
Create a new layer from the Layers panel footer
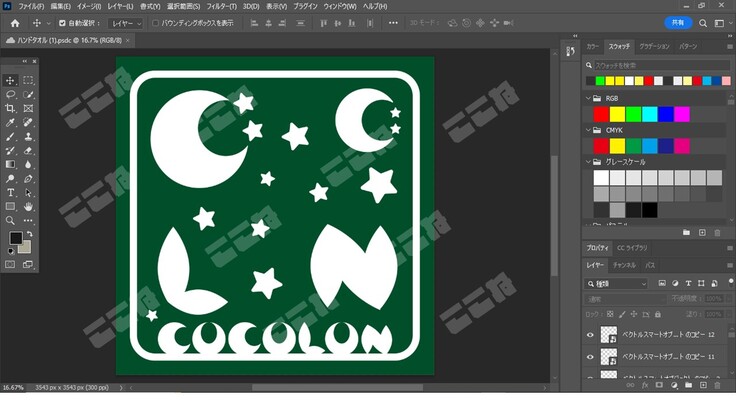pos(703,383)
